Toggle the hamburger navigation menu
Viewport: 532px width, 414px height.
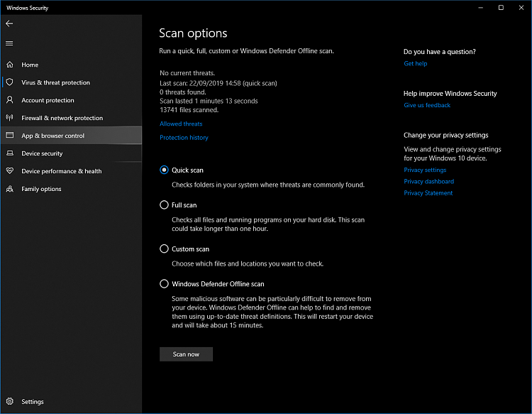9,43
